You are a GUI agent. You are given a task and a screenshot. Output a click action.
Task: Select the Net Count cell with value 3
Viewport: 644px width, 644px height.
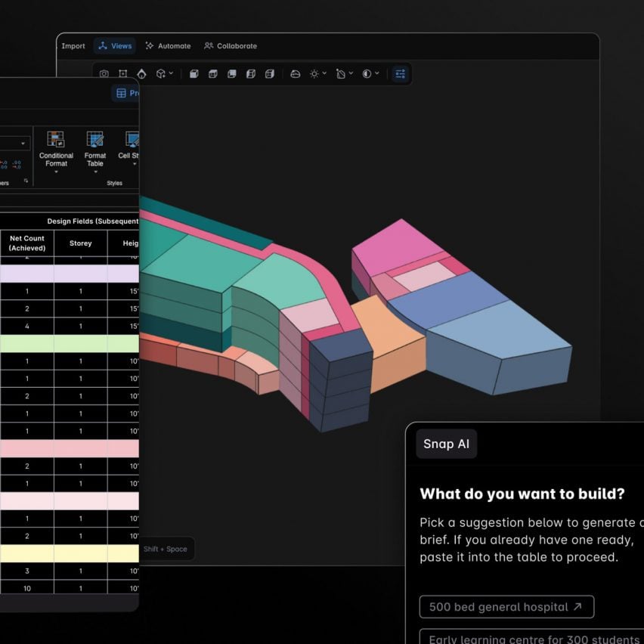tap(27, 571)
